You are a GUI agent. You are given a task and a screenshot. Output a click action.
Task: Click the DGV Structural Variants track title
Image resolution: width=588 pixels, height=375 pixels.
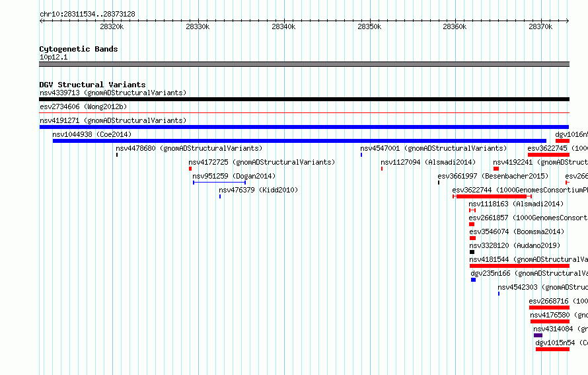92,85
